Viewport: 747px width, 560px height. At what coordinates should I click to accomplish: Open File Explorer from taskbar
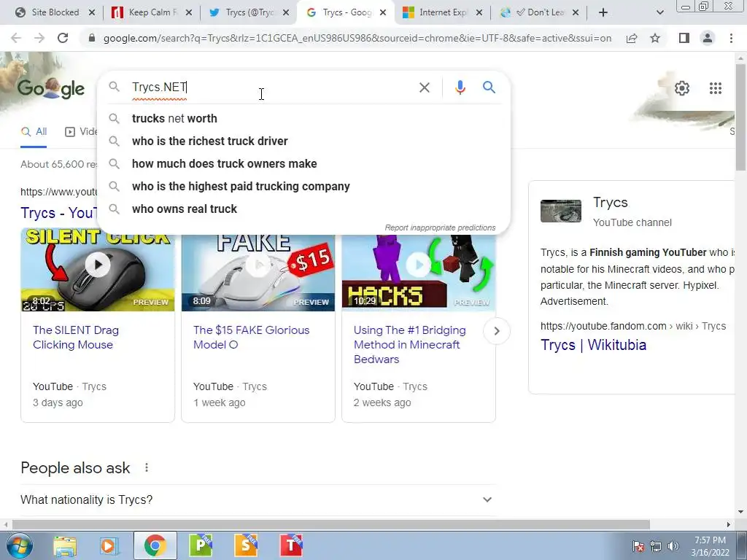click(x=65, y=545)
